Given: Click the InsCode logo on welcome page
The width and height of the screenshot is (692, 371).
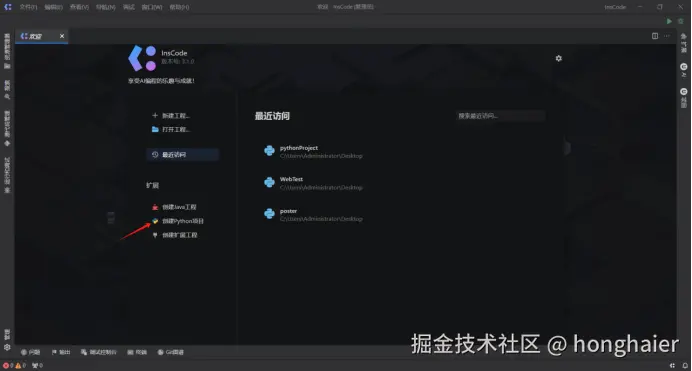Looking at the screenshot, I should pyautogui.click(x=142, y=58).
